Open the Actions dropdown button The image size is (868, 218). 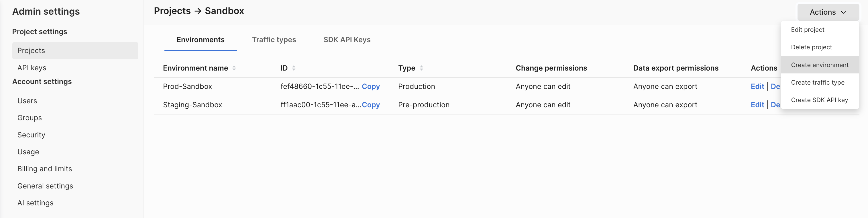tap(828, 12)
